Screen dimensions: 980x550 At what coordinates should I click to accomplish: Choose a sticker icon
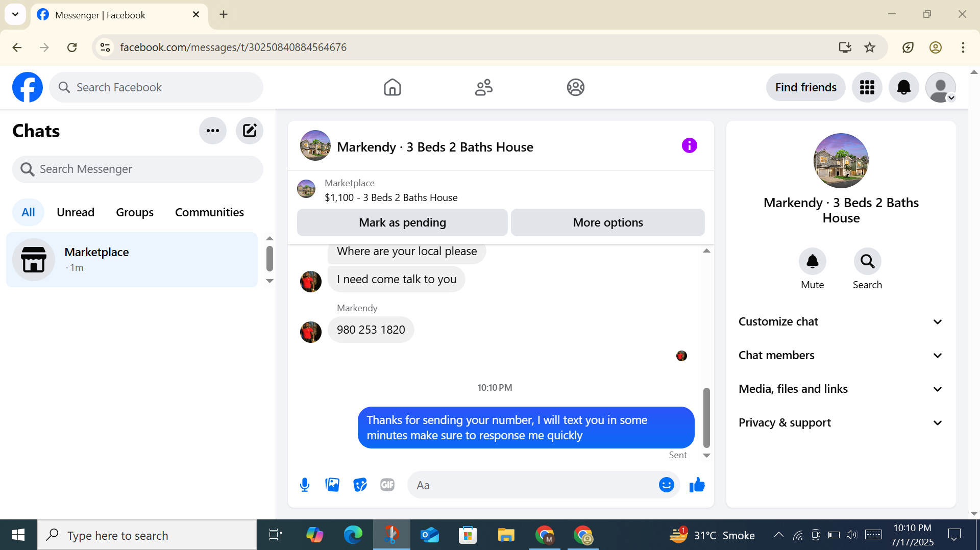pyautogui.click(x=360, y=485)
